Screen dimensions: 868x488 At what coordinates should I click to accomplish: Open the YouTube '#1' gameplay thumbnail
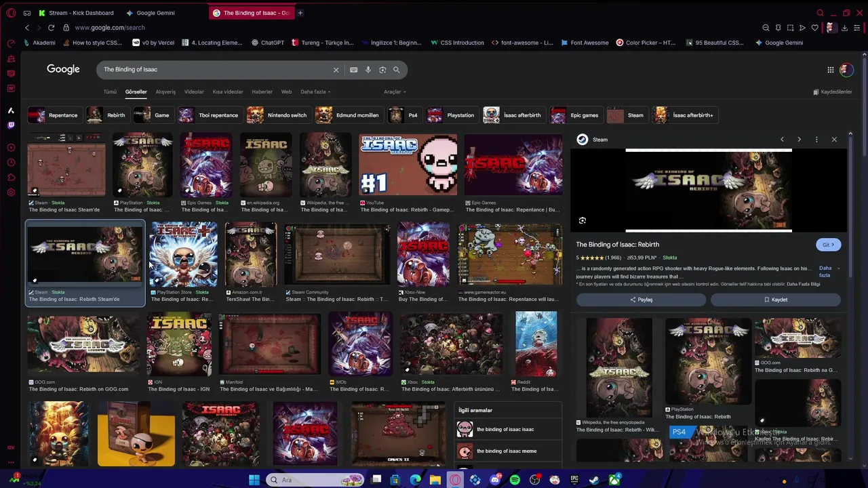tap(408, 165)
